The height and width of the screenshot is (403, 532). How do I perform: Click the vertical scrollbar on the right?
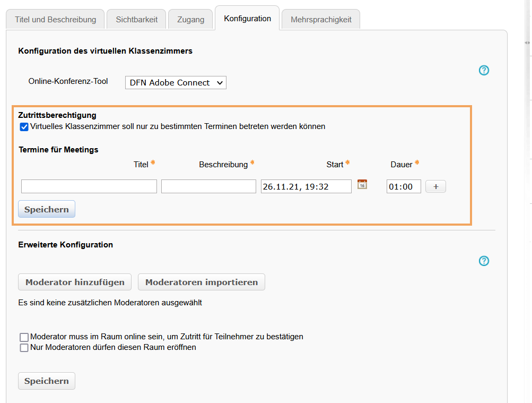528,159
